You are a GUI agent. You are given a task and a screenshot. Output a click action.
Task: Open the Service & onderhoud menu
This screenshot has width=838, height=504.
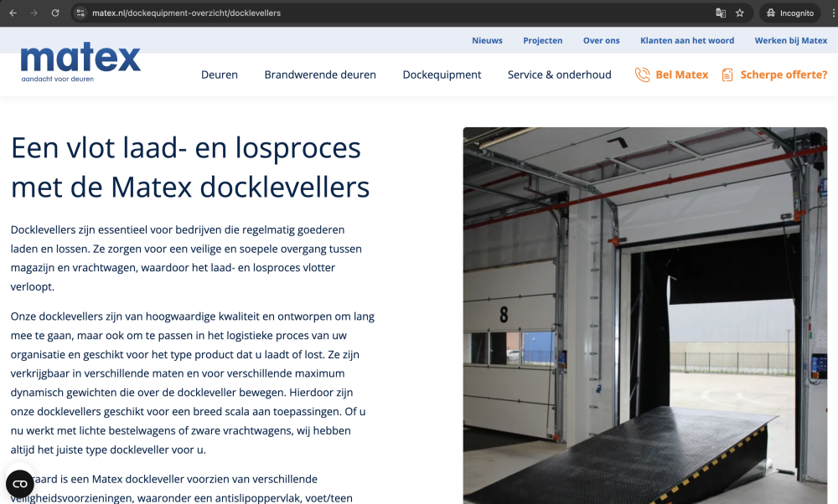tap(559, 75)
